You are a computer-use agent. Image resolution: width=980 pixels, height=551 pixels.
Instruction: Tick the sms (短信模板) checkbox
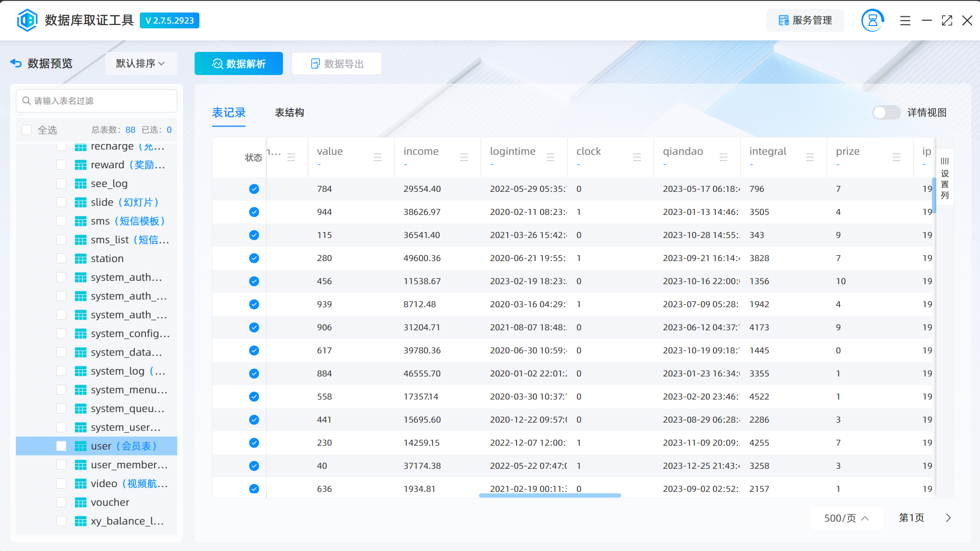[x=61, y=221]
